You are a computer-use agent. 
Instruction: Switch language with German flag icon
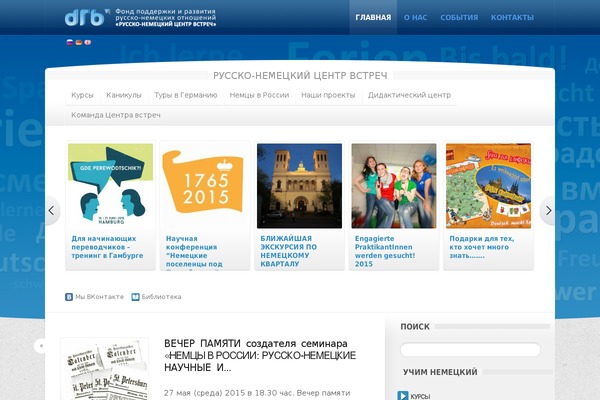[x=79, y=42]
